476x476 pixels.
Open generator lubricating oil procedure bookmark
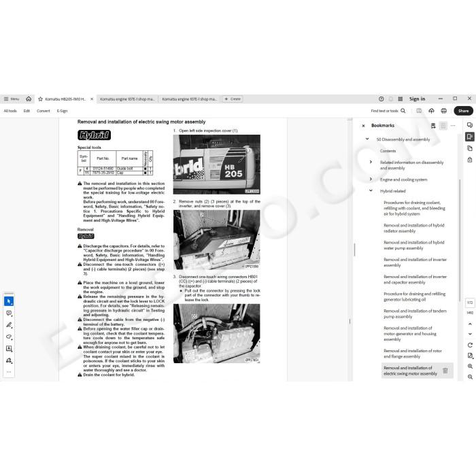coord(414,296)
